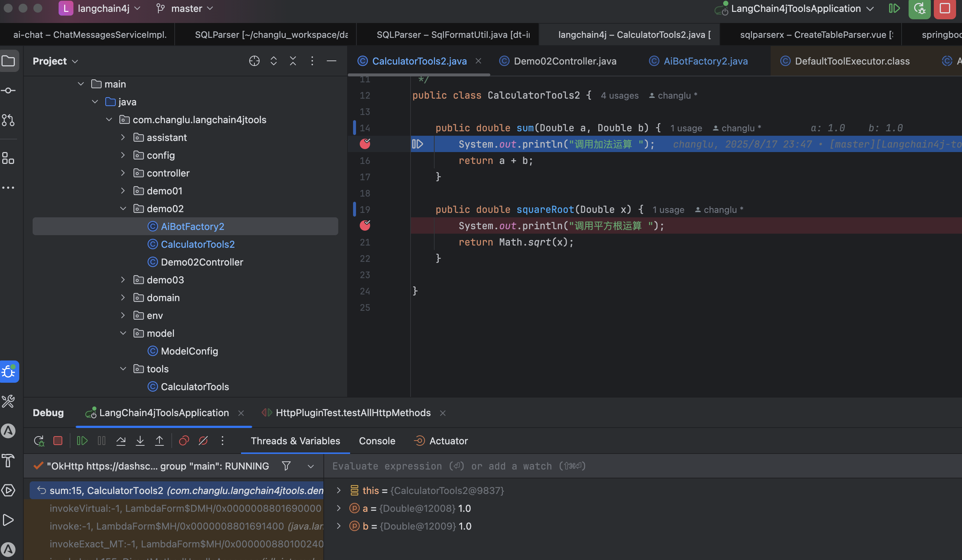Open the Commit tool window icon
Image resolution: width=962 pixels, height=560 pixels.
click(x=9, y=90)
